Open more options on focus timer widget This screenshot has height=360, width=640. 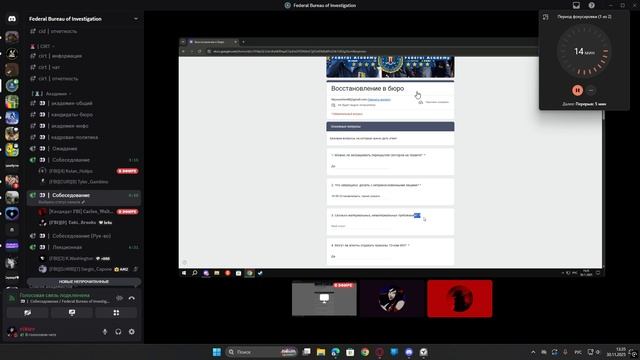[591, 90]
